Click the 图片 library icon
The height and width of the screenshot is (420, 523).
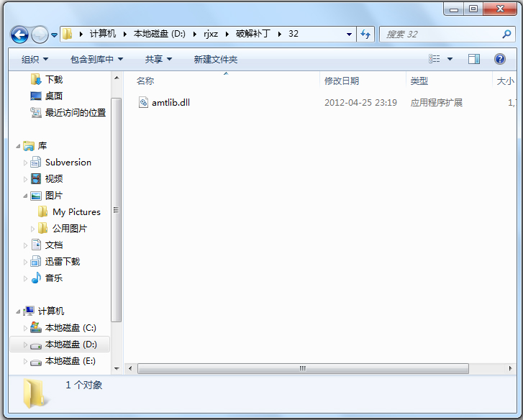36,196
